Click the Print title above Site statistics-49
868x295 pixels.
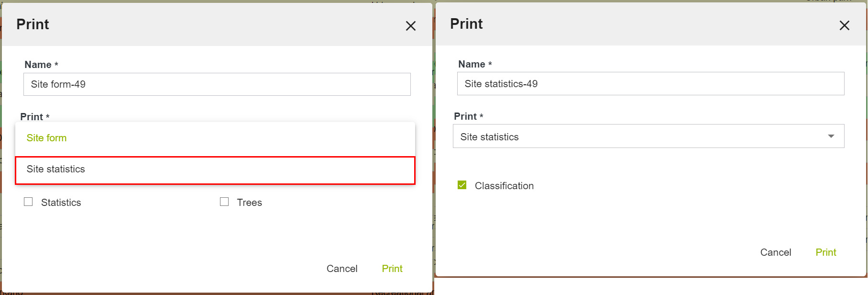(466, 24)
